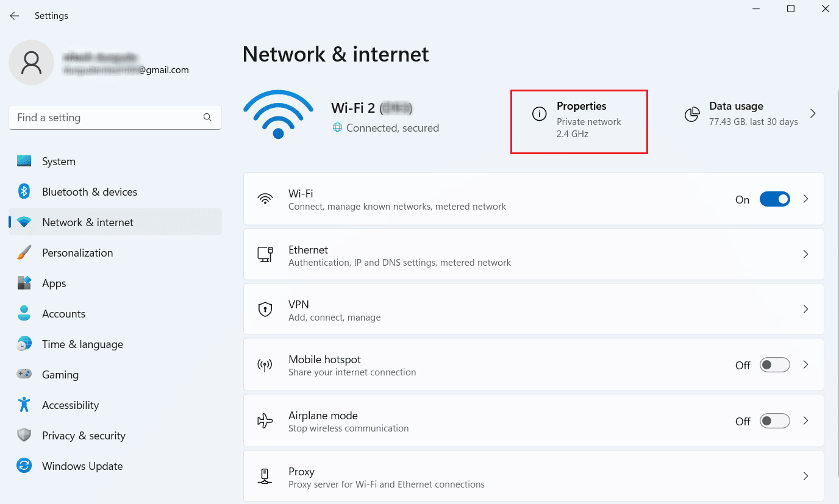The width and height of the screenshot is (839, 504).
Task: Click the Properties info icon
Action: [x=539, y=113]
